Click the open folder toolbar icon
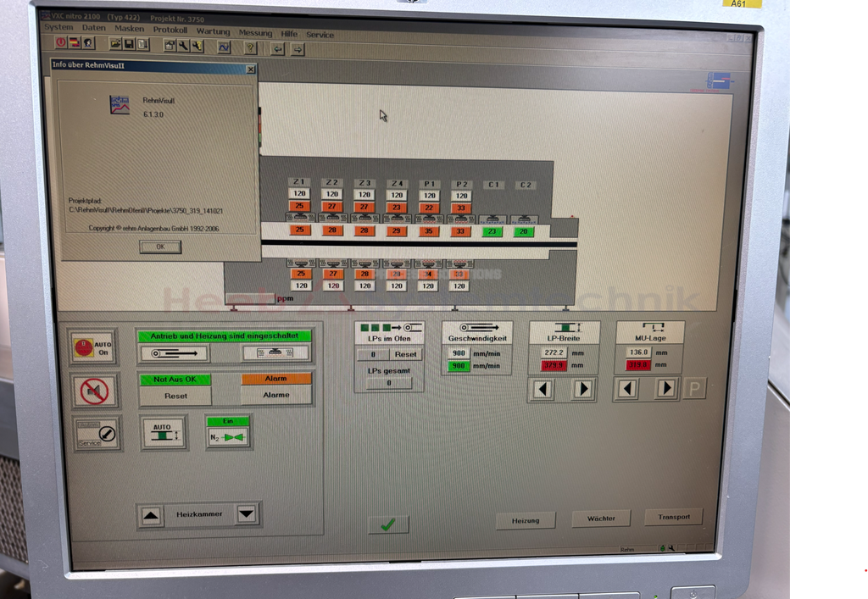Image resolution: width=868 pixels, height=599 pixels. point(114,44)
